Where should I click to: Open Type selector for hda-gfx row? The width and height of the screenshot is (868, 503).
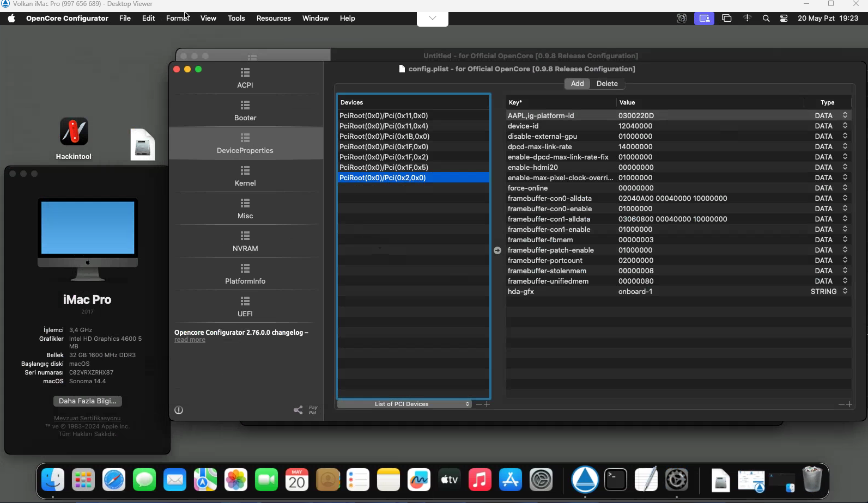845,291
